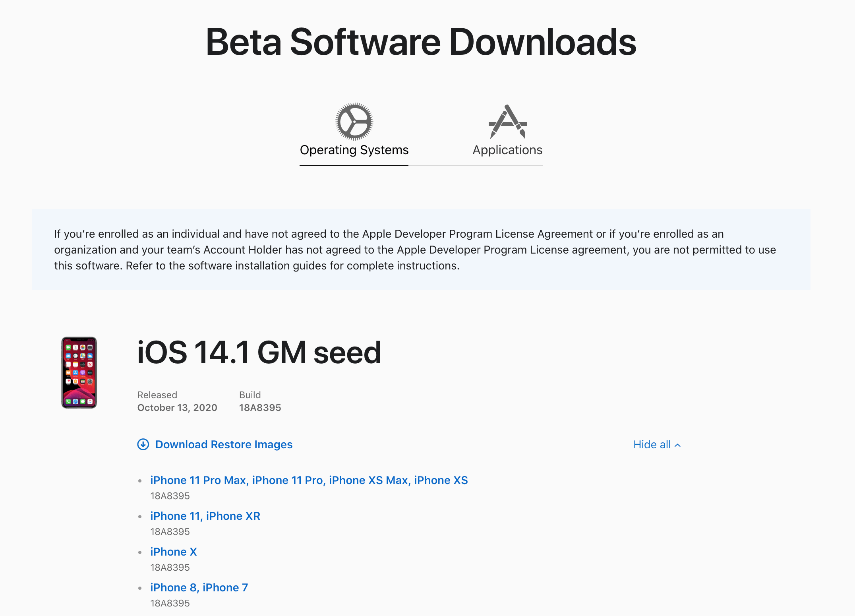Click the bold build number under Build label
Viewport: 855px width, 616px height.
click(260, 408)
